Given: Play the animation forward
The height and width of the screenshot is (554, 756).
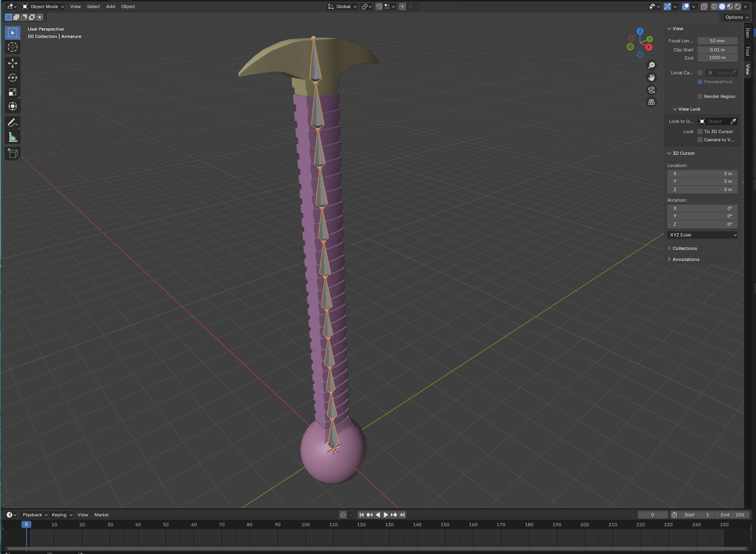Looking at the screenshot, I should click(386, 515).
